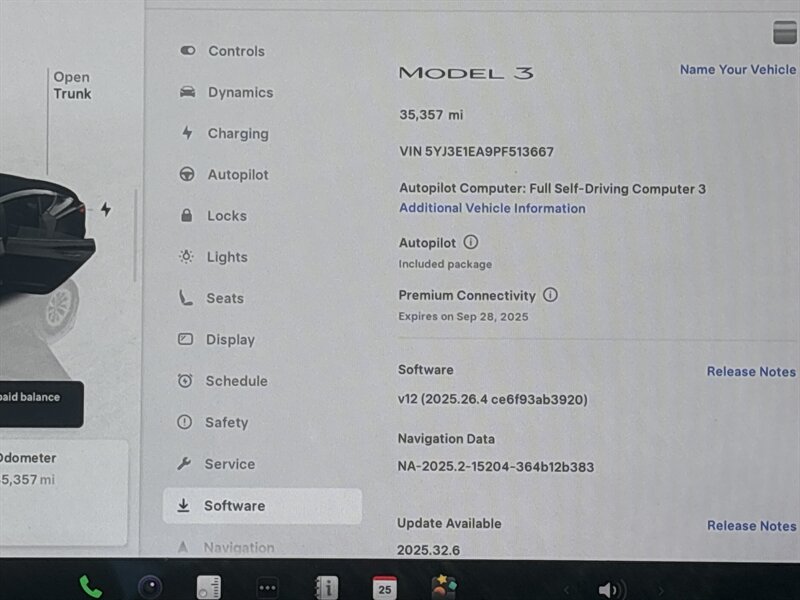Screen dimensions: 800x600
Task: Tap the VIN 5YJ3E1EA9PF513667 text
Action: point(477,152)
